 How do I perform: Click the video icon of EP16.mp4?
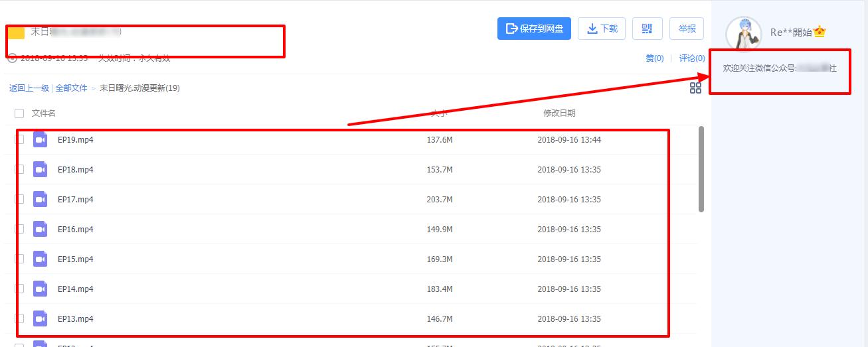tap(41, 229)
